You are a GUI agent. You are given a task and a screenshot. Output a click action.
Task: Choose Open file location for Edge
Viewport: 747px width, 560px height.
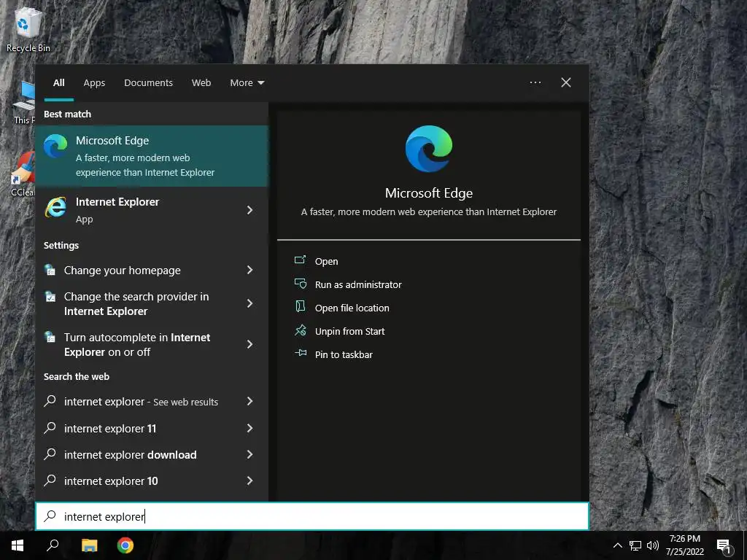tap(352, 308)
